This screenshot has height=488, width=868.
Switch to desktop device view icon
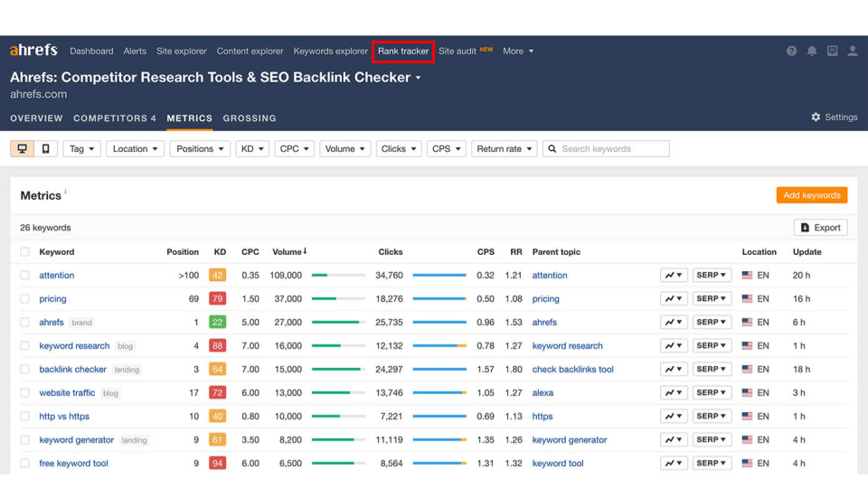click(x=22, y=149)
